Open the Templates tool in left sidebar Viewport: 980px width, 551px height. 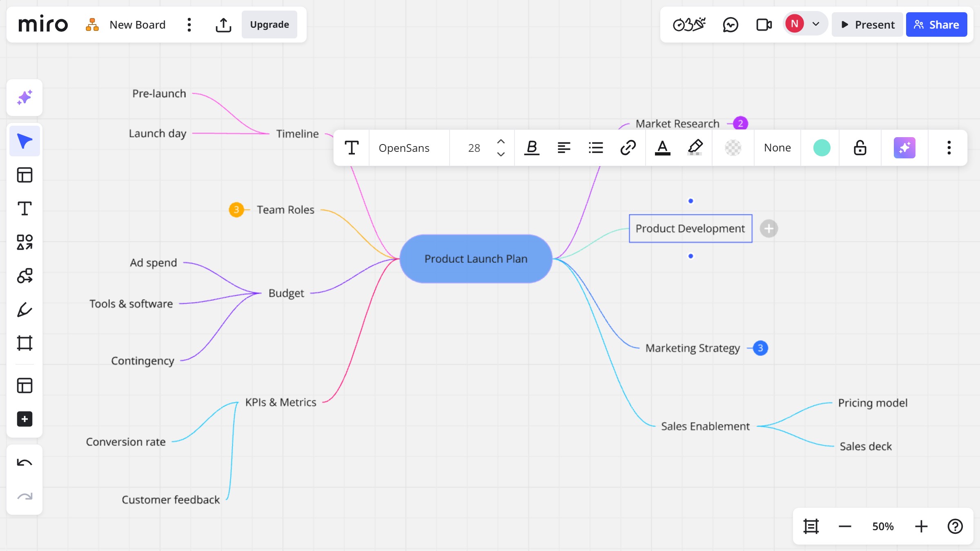pos(24,175)
